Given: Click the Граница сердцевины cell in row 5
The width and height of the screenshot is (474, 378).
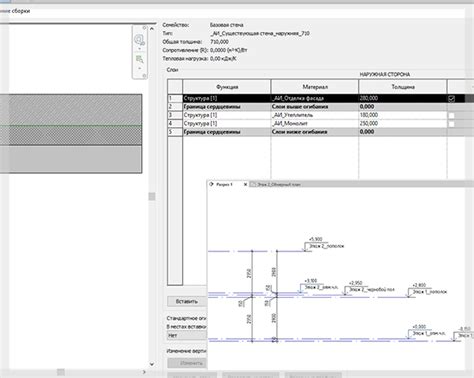Looking at the screenshot, I should coord(227,132).
